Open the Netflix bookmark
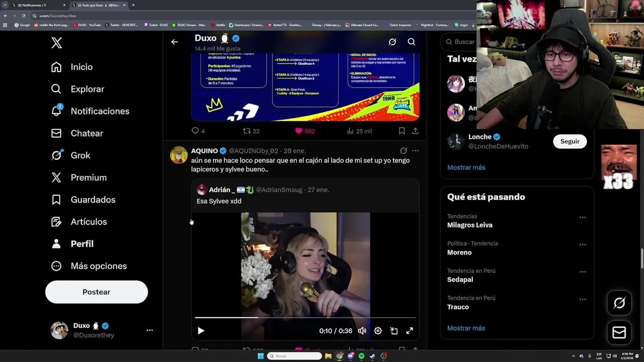This screenshot has height=362, width=644. point(218,25)
